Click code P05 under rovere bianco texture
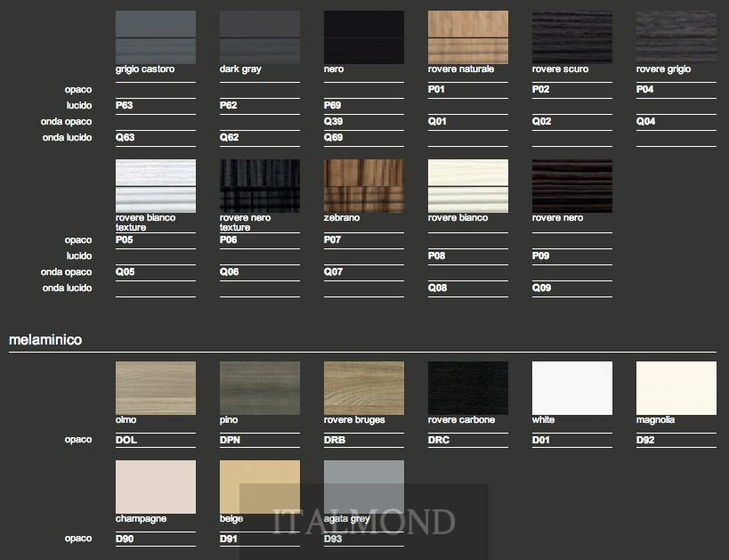This screenshot has height=560, width=729. (x=124, y=239)
